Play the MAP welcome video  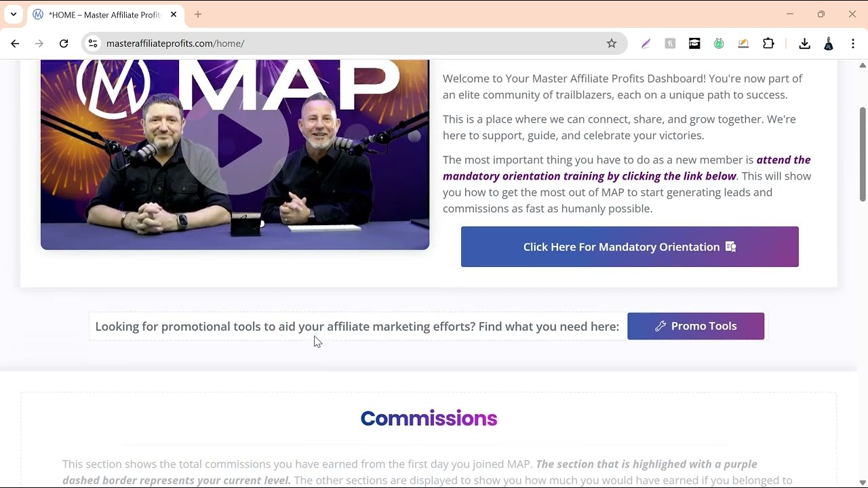click(235, 141)
